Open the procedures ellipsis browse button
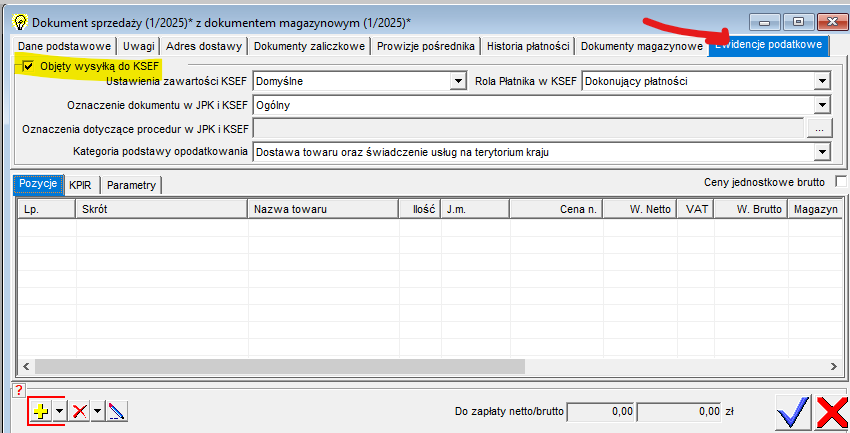 (818, 128)
